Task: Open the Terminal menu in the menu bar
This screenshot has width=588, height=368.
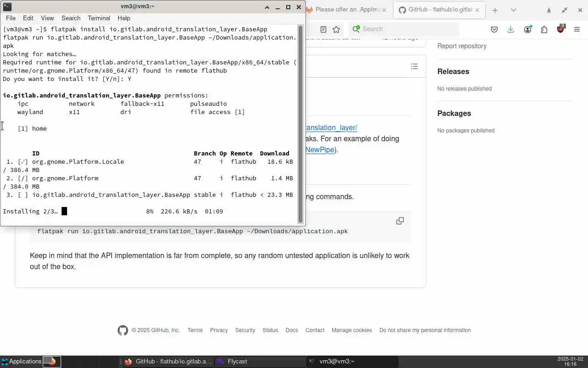Action: pyautogui.click(x=99, y=18)
